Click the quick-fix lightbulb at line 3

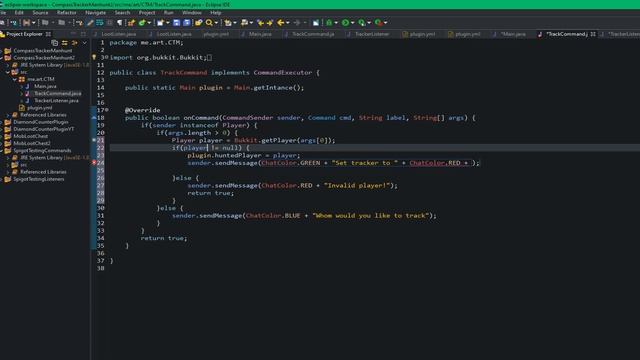(94, 58)
